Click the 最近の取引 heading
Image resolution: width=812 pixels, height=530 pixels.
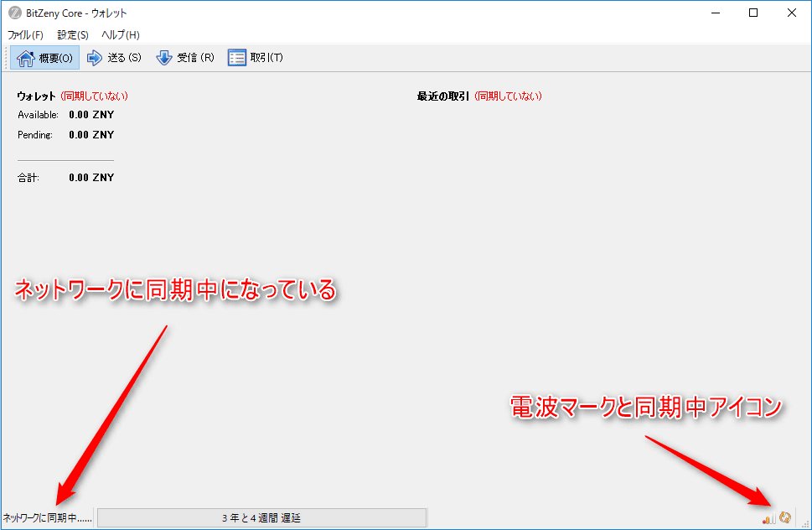click(x=442, y=96)
